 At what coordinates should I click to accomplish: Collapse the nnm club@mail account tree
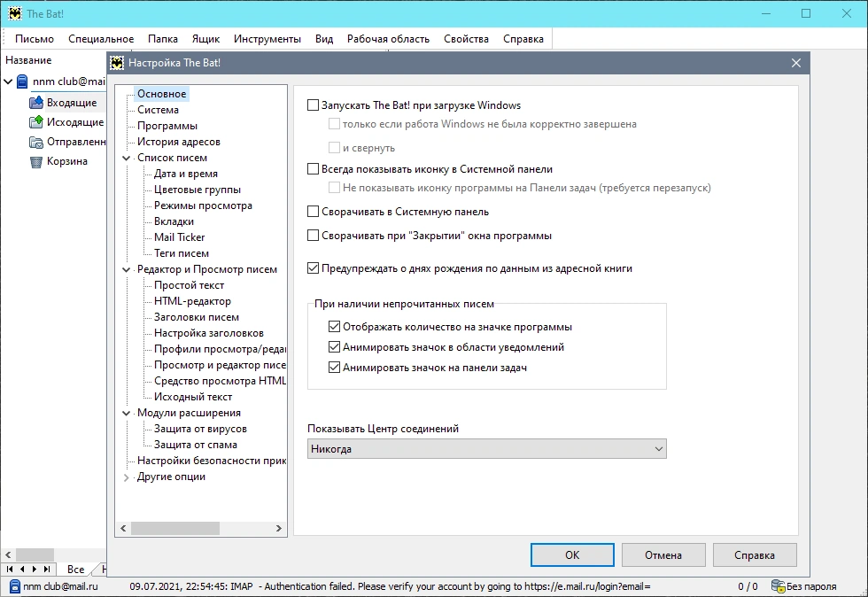pos(8,81)
